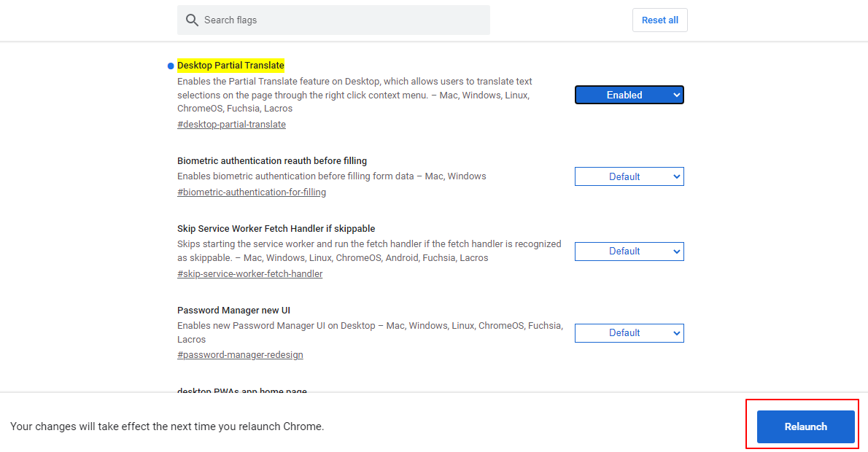Click the Relaunch button
This screenshot has height=452, width=868.
(805, 426)
